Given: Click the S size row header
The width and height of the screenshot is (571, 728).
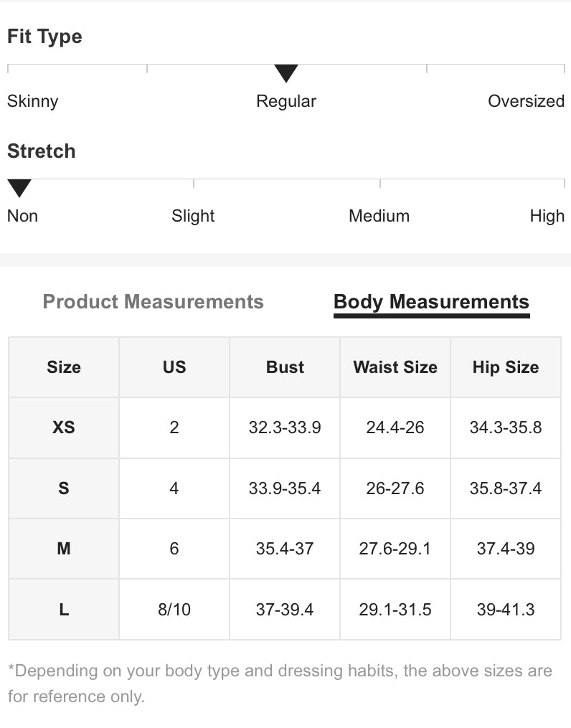Looking at the screenshot, I should click(x=64, y=488).
